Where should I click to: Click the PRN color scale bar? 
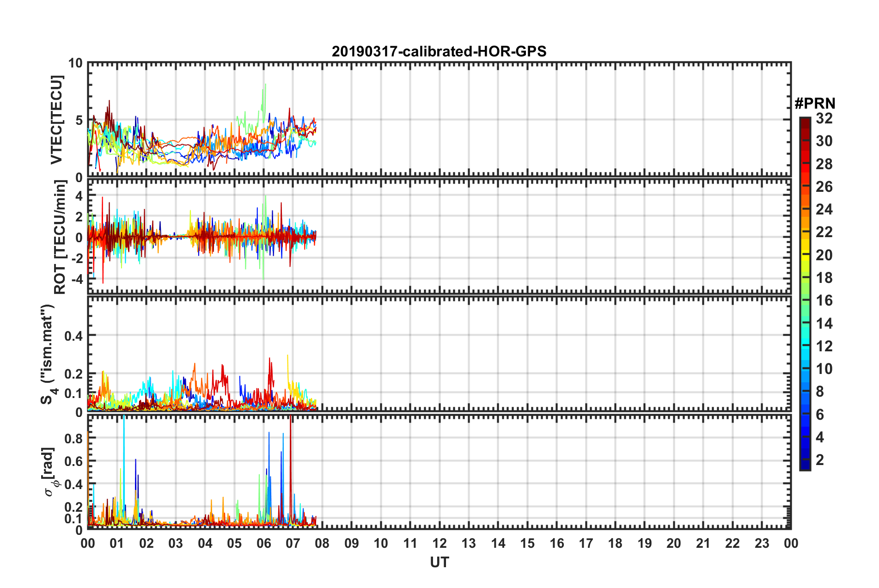tap(805, 294)
